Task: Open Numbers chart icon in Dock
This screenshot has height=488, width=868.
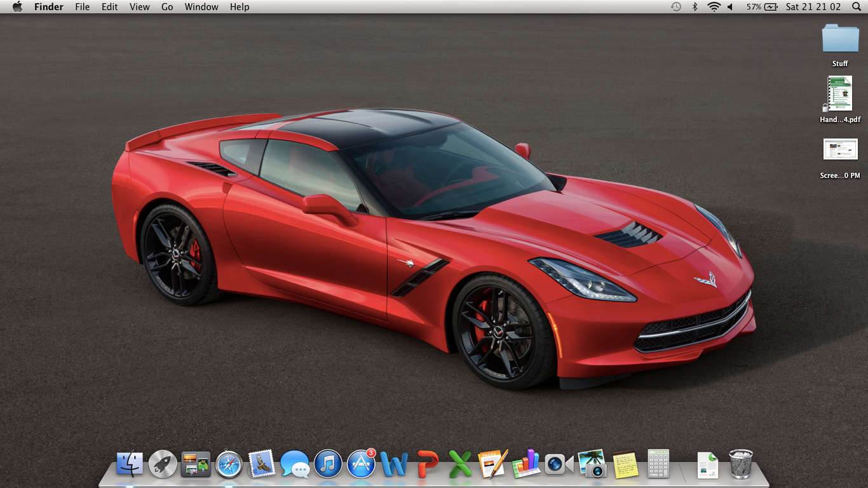Action: point(526,464)
